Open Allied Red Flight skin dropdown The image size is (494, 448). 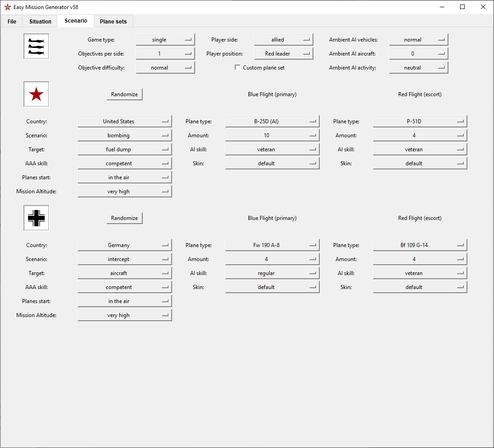pyautogui.click(x=420, y=163)
